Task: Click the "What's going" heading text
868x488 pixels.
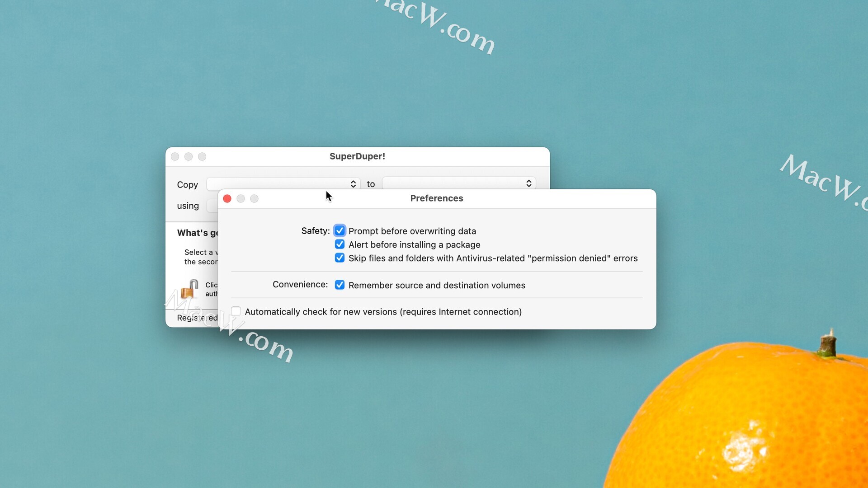Action: [x=197, y=233]
